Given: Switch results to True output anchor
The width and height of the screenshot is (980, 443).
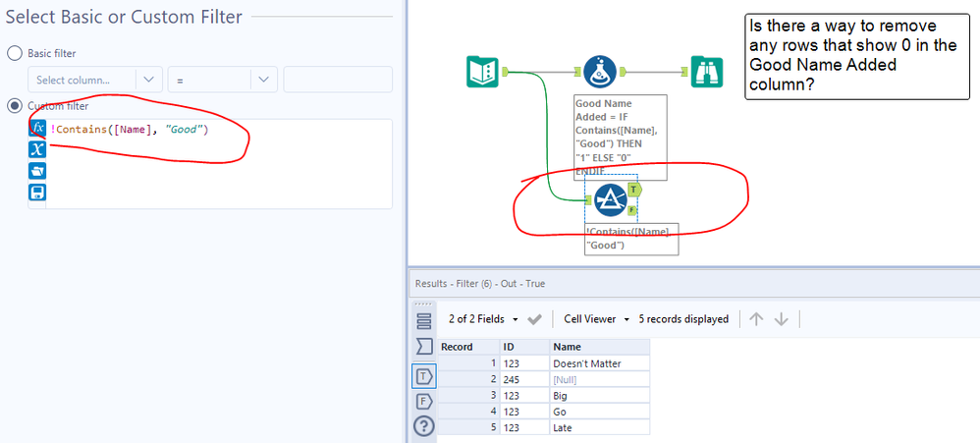Looking at the screenshot, I should [x=424, y=375].
